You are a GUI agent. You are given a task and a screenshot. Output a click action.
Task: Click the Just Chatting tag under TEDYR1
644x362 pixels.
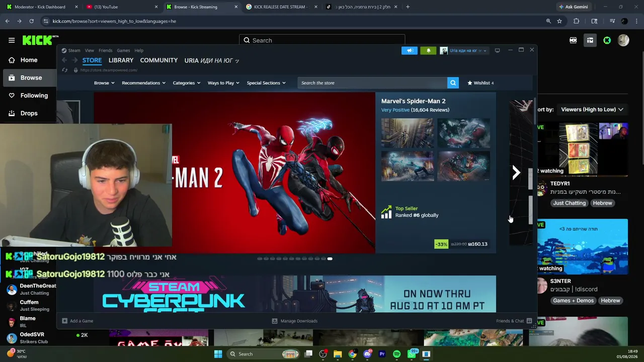[x=569, y=203]
